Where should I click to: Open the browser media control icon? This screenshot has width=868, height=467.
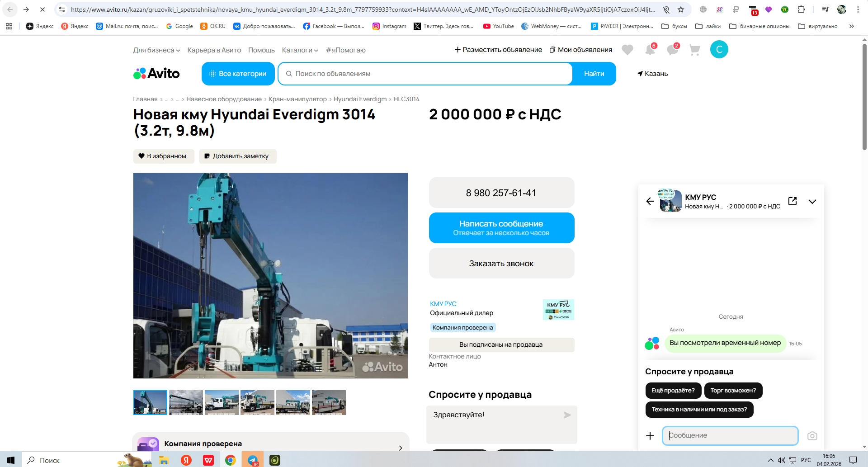[x=826, y=9]
